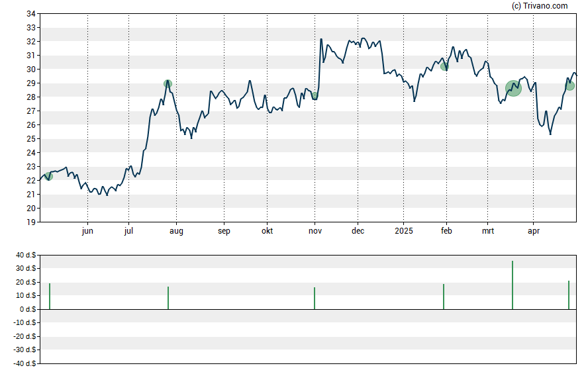The height and width of the screenshot is (374, 588).
Task: Click the '-40 d.$' axis label
Action: [24, 363]
